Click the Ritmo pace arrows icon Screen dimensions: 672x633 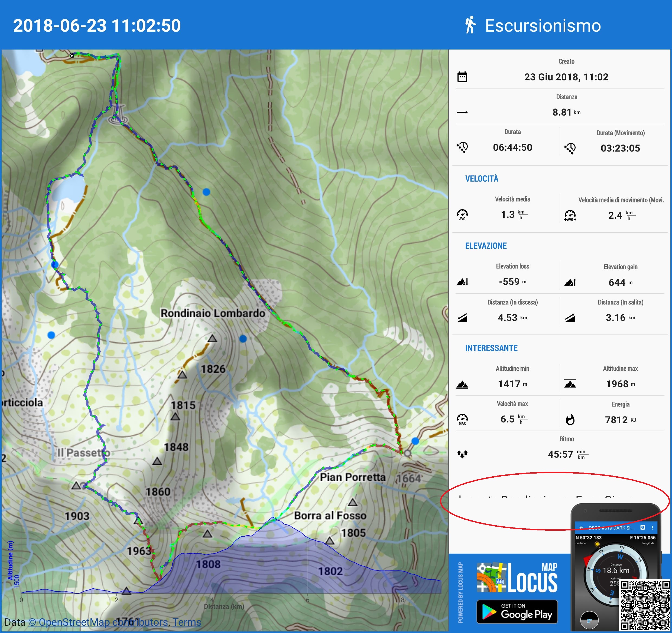click(x=462, y=454)
